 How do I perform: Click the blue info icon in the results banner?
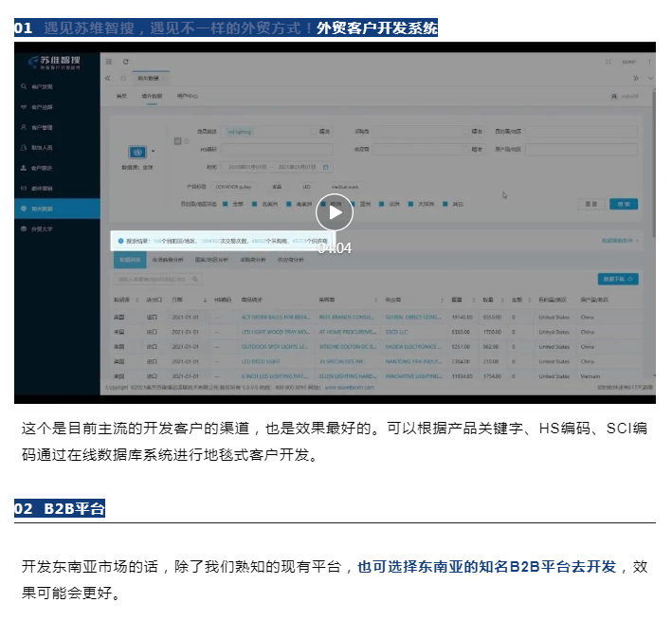121,241
